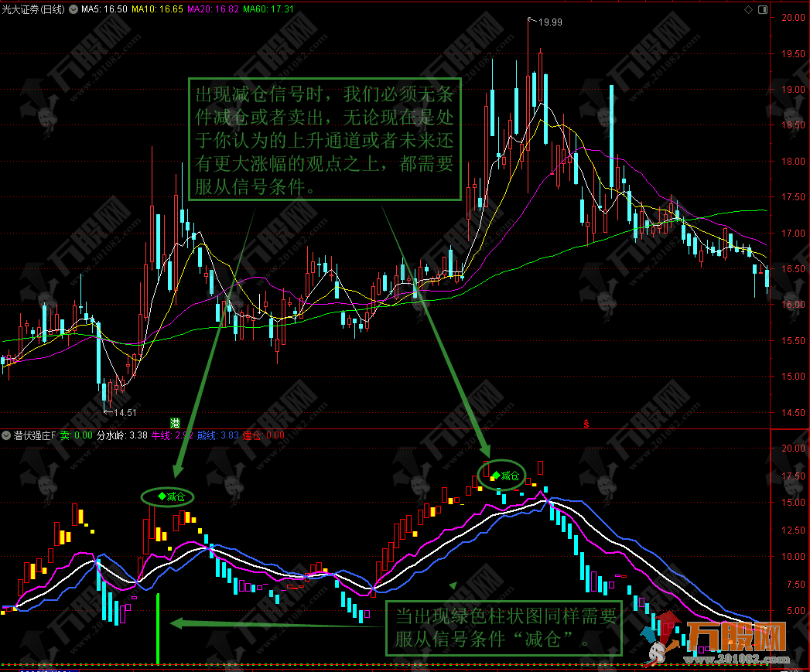
Task: Click the 7.50 label on indicator axis
Action: [795, 584]
